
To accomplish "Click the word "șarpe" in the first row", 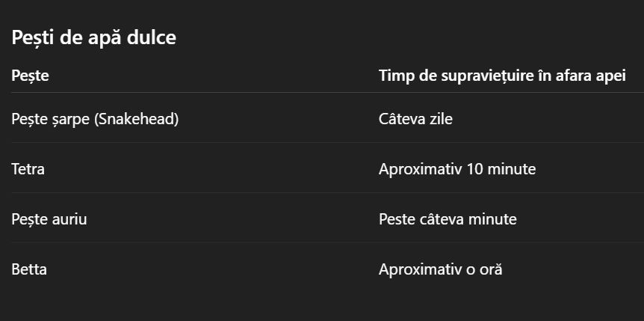I will tap(70, 119).
